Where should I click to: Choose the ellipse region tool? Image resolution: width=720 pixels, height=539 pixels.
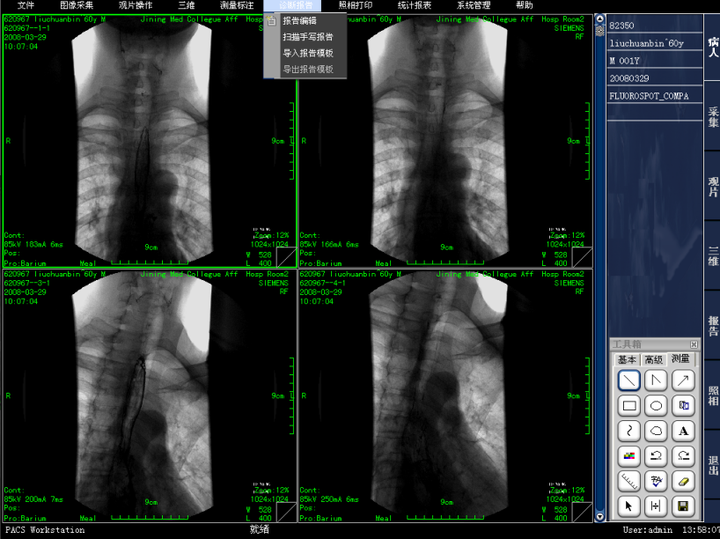tap(656, 406)
